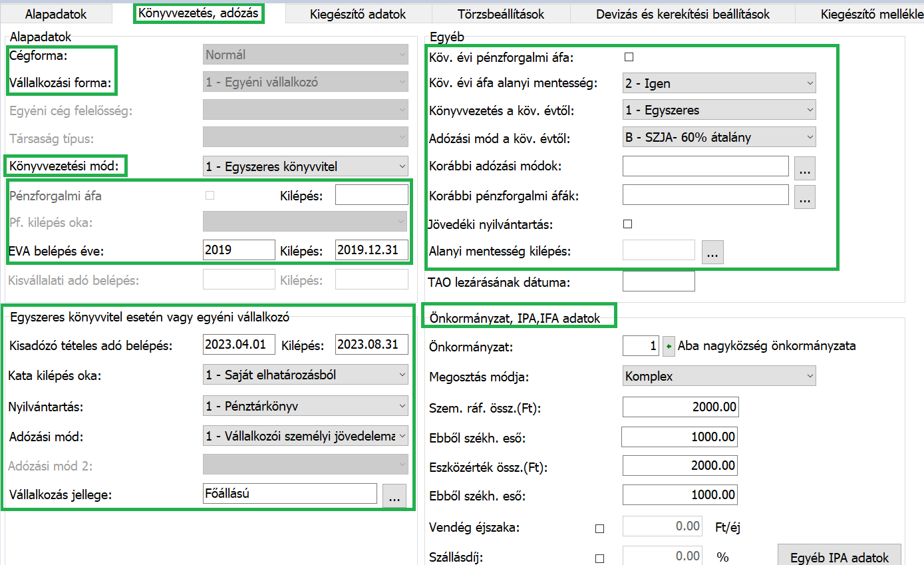Click the Kisvállalati adó belépés field
This screenshot has height=565, width=924.
tap(239, 280)
